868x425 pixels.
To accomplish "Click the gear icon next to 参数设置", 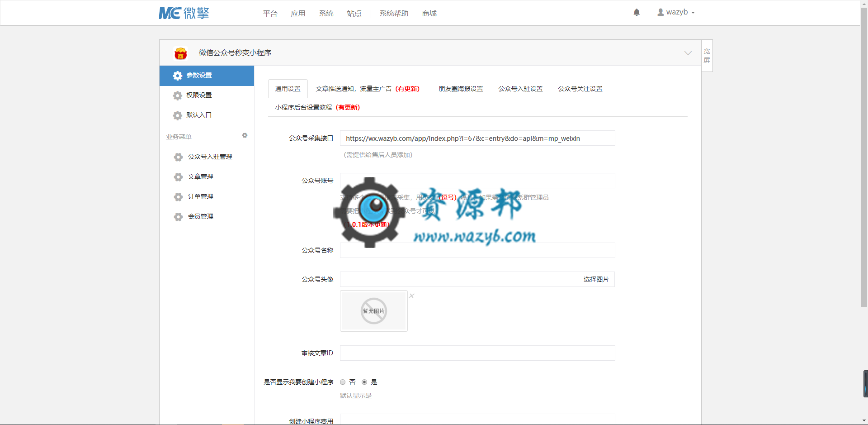I will 178,76.
